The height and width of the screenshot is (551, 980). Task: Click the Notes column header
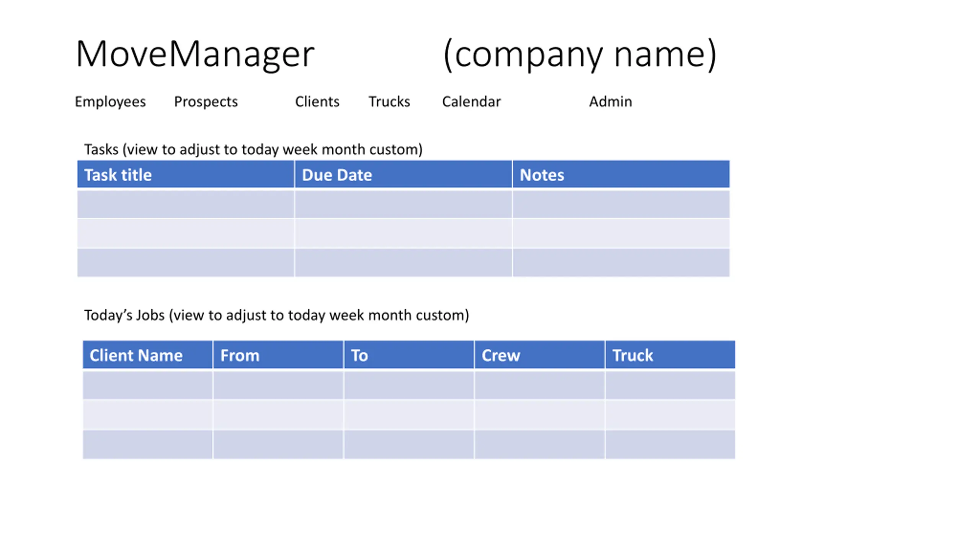pos(621,174)
